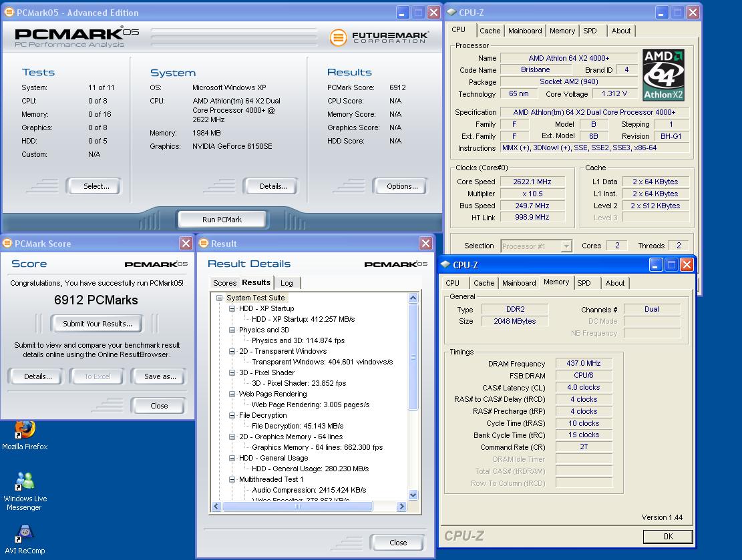Click horizontal scrollbar right arrow in results

pyautogui.click(x=401, y=507)
